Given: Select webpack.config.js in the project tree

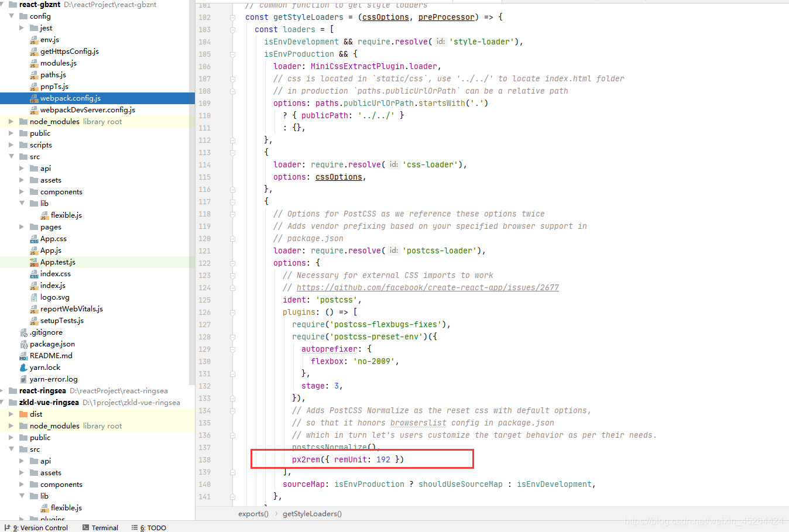Looking at the screenshot, I should [70, 98].
